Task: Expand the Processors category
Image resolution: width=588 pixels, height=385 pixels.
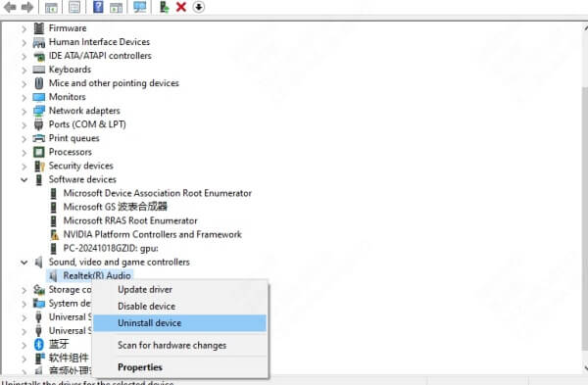Action: coord(24,153)
